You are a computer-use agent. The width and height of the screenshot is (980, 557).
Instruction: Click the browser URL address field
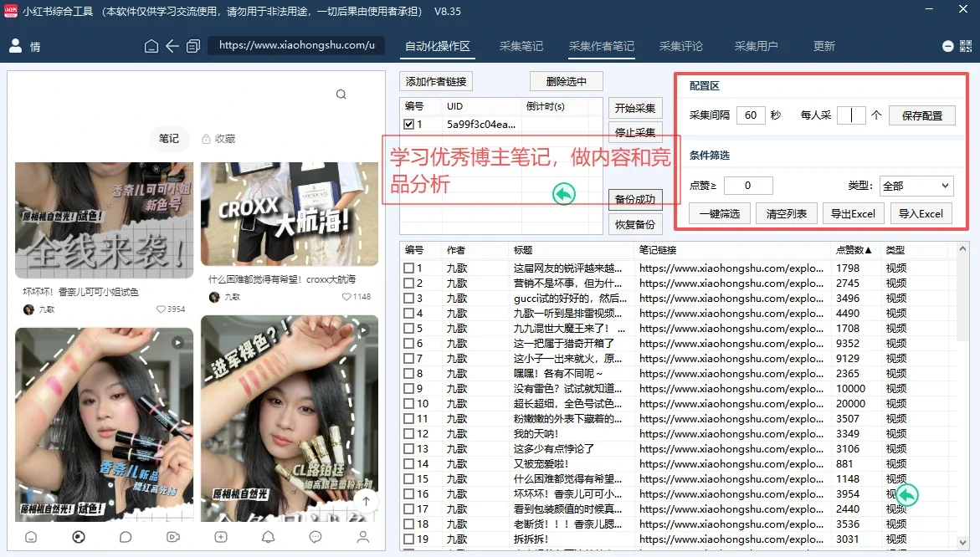click(x=297, y=46)
